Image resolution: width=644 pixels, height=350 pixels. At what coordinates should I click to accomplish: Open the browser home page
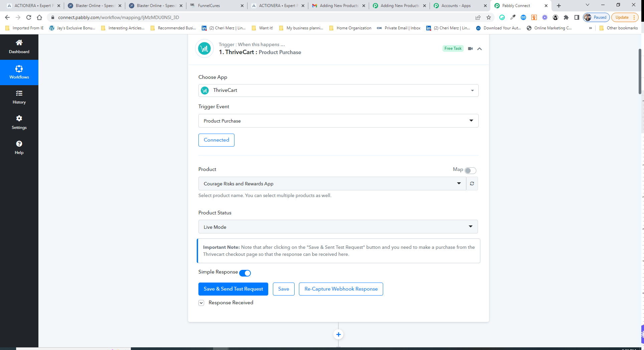[39, 17]
